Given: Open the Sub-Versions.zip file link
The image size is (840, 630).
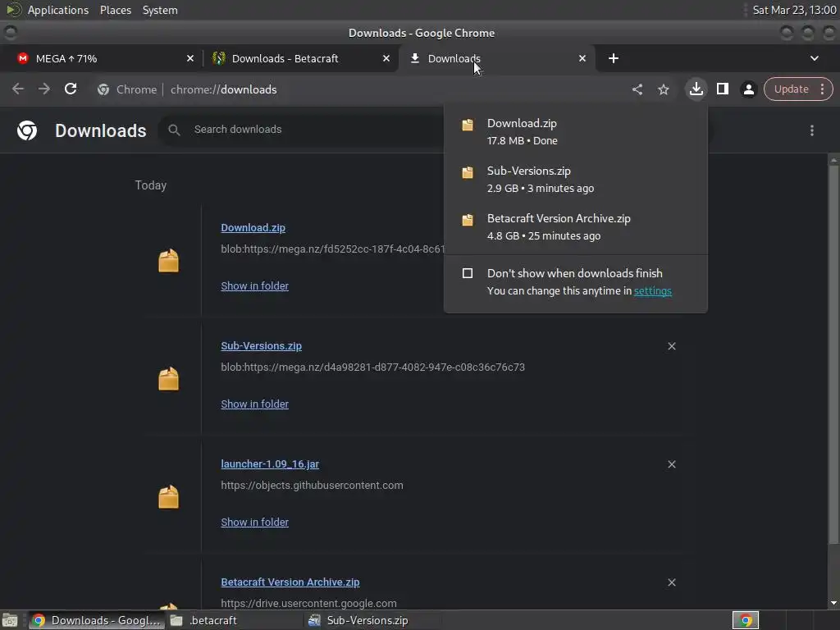Looking at the screenshot, I should [x=261, y=346].
